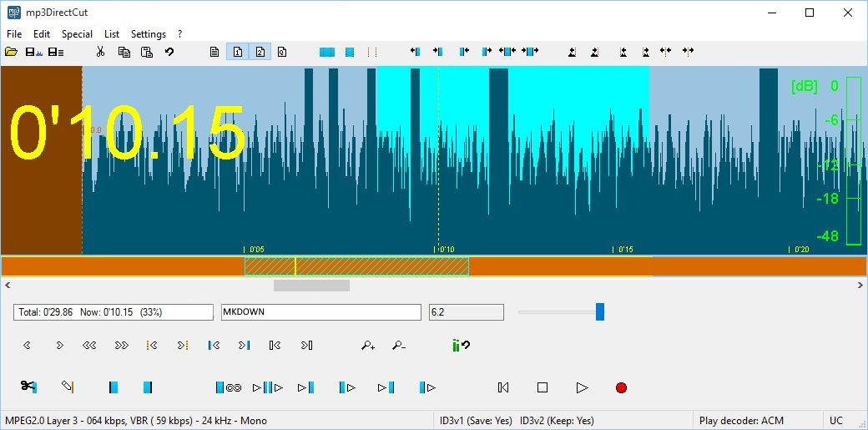Open the List menu

(112, 33)
